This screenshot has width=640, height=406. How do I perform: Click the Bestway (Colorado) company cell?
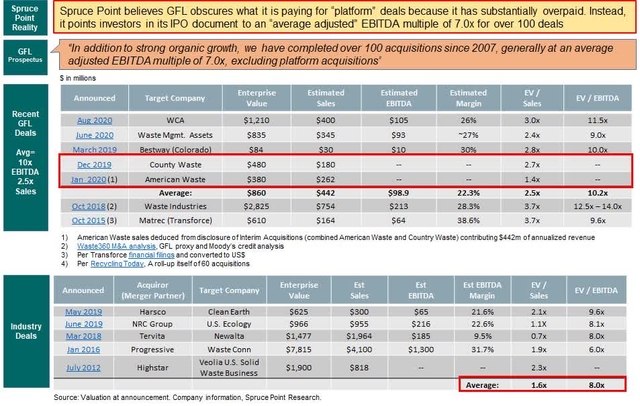click(x=175, y=150)
